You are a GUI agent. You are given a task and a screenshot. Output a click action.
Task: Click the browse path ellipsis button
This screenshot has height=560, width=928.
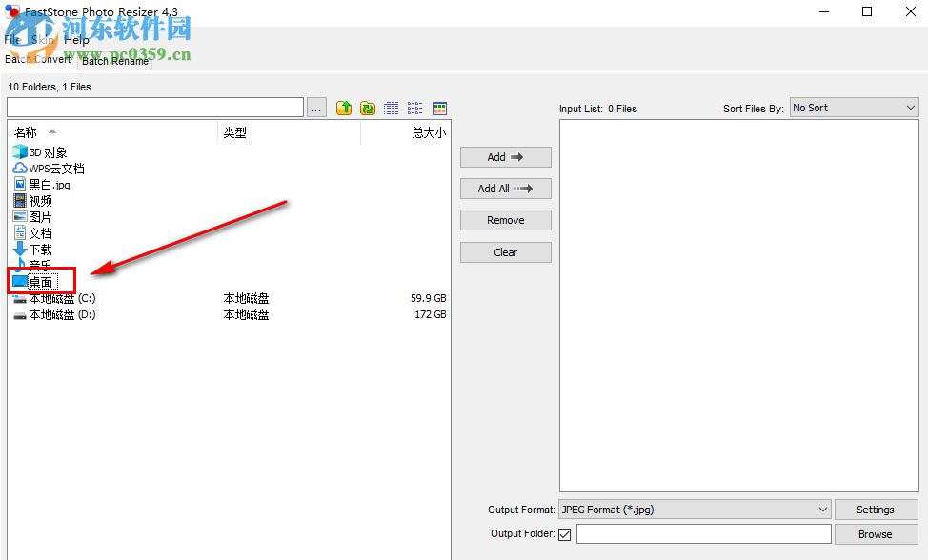(316, 108)
